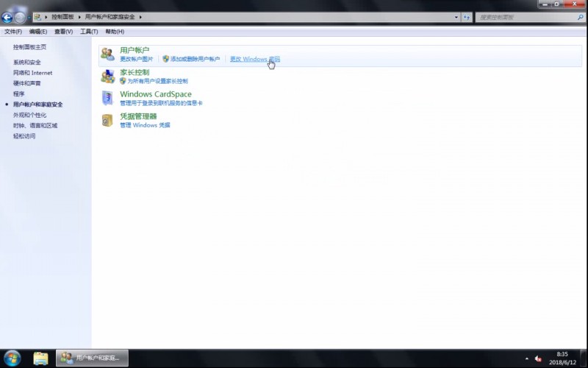Click the Forward arrow navigation button
This screenshot has width=588, height=368.
(x=20, y=17)
